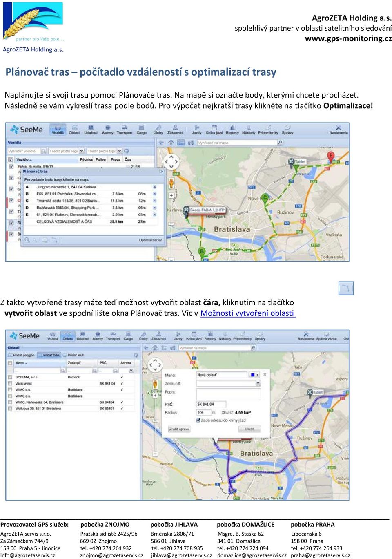This screenshot has height=559, width=392.
Task: Click the Uložiť button in the area dialog
Action: [249, 429]
